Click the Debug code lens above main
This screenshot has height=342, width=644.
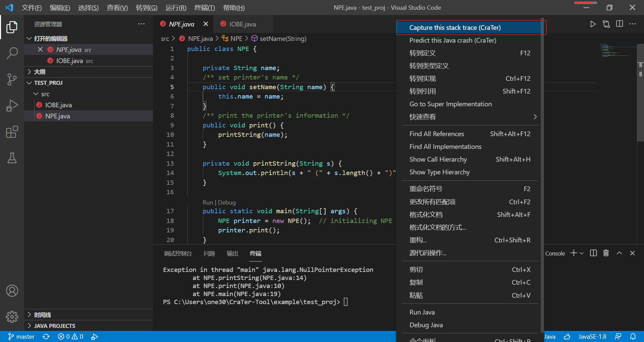[227, 203]
